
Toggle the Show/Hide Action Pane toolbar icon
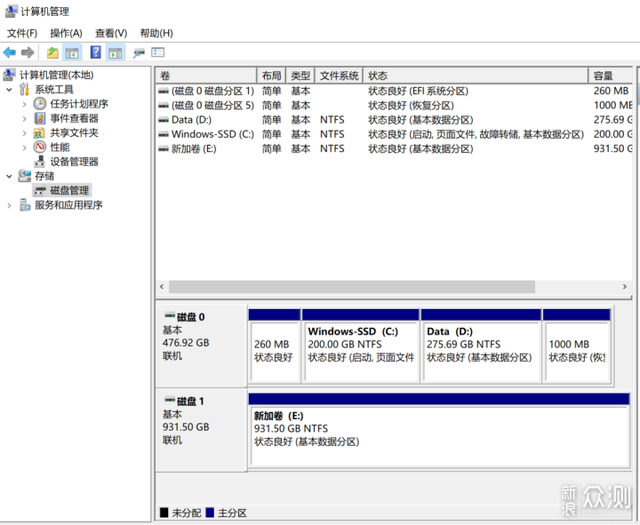116,53
